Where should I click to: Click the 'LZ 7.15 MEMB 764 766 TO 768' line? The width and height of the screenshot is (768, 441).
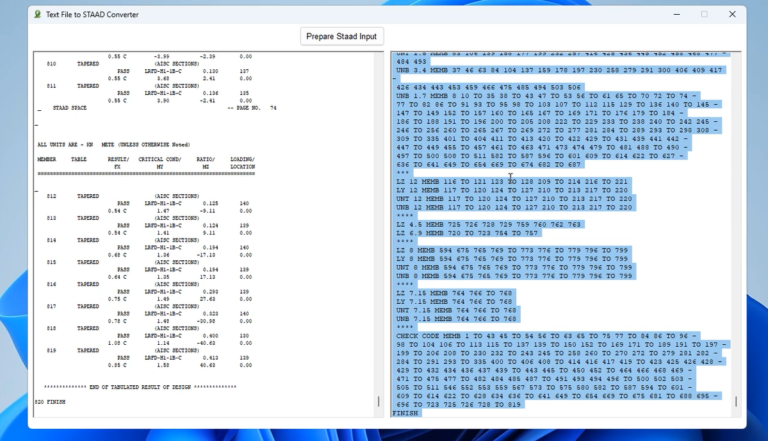point(454,293)
